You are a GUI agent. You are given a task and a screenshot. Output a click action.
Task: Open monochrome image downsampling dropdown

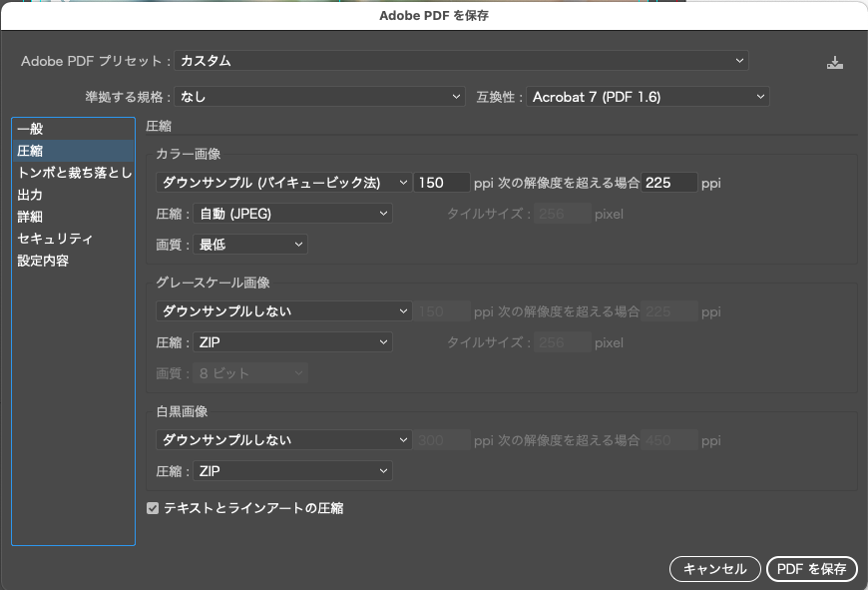283,440
